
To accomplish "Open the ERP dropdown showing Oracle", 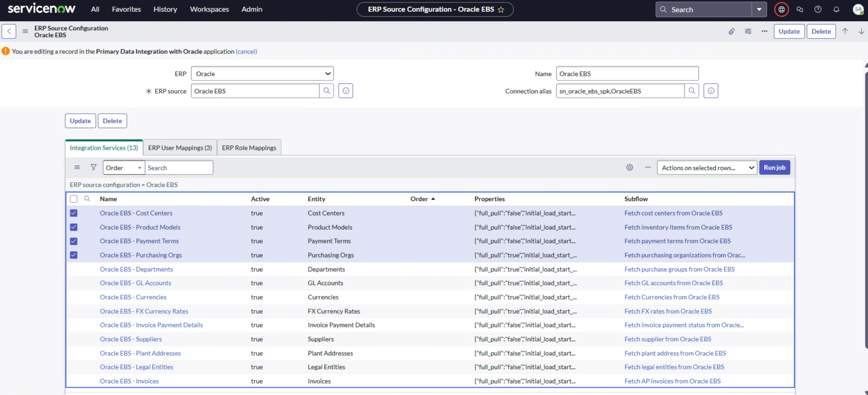I will pyautogui.click(x=262, y=74).
